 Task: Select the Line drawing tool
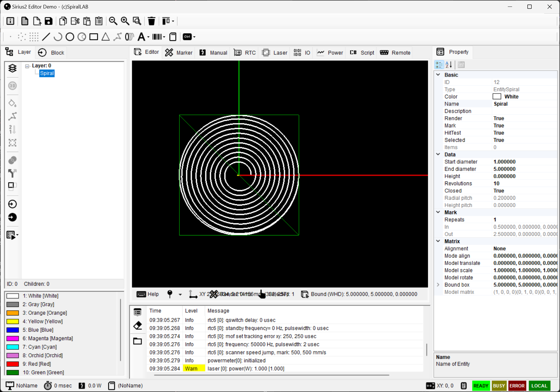tap(46, 37)
